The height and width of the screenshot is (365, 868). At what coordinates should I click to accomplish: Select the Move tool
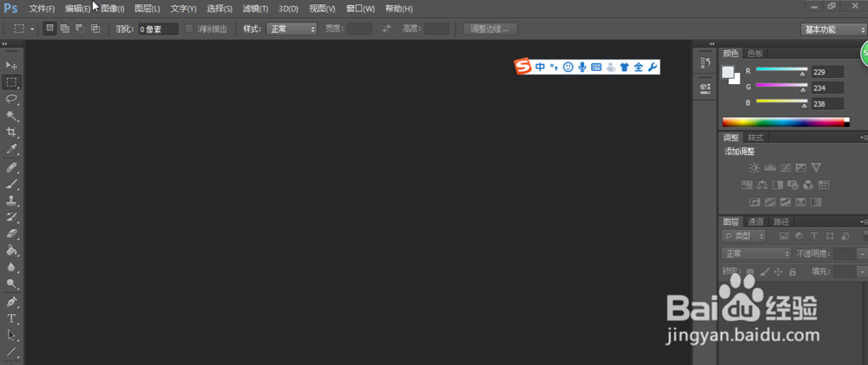tap(11, 65)
